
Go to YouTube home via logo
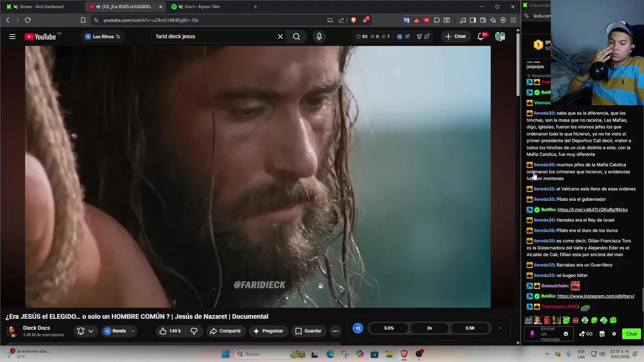coord(40,36)
